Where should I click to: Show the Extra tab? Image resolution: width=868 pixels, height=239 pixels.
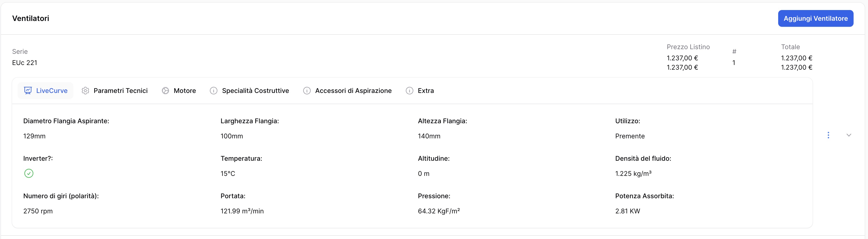[x=426, y=91]
